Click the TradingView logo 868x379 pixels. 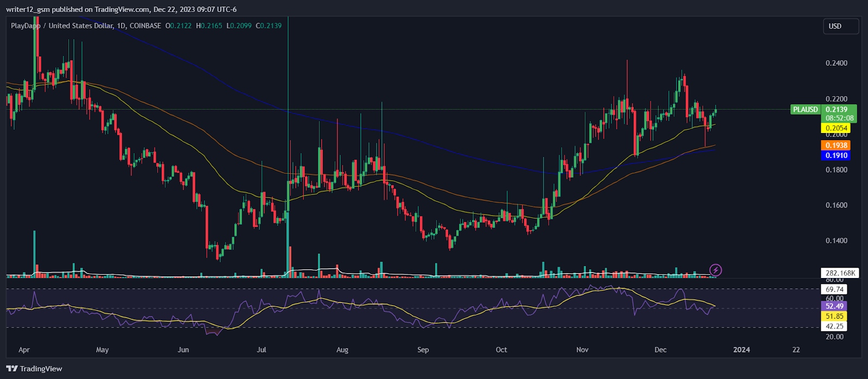tap(35, 369)
